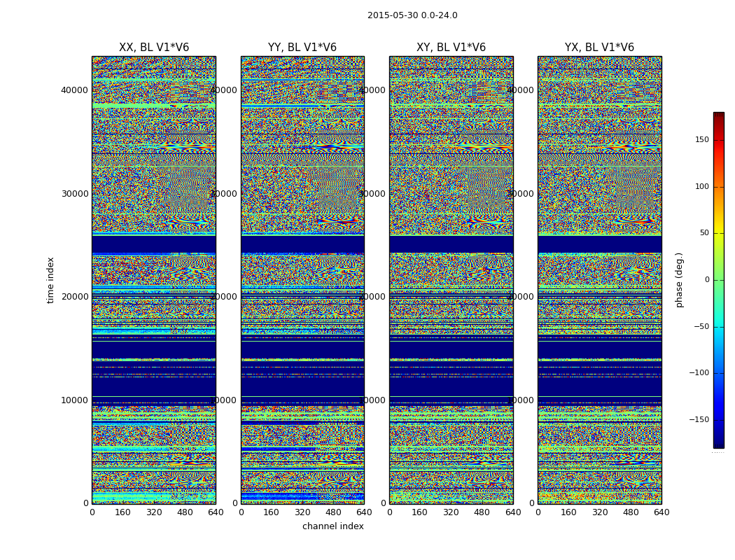Click the colorbar tick label −100

point(699,373)
